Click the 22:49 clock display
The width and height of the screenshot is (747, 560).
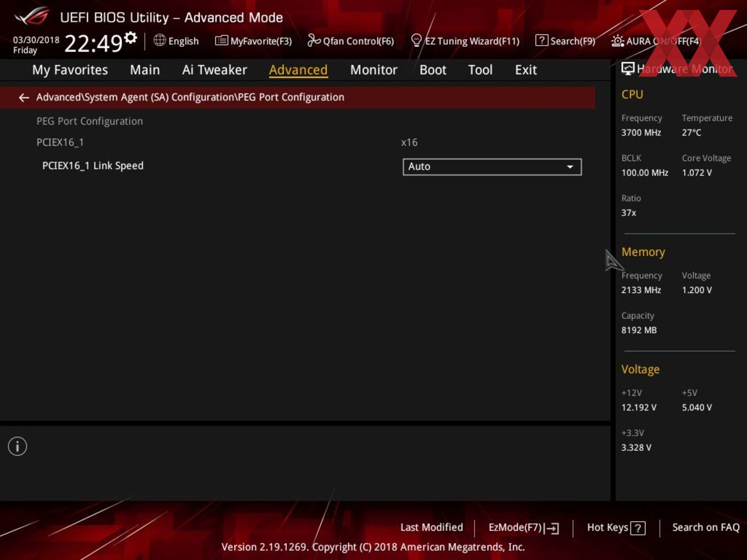[93, 43]
